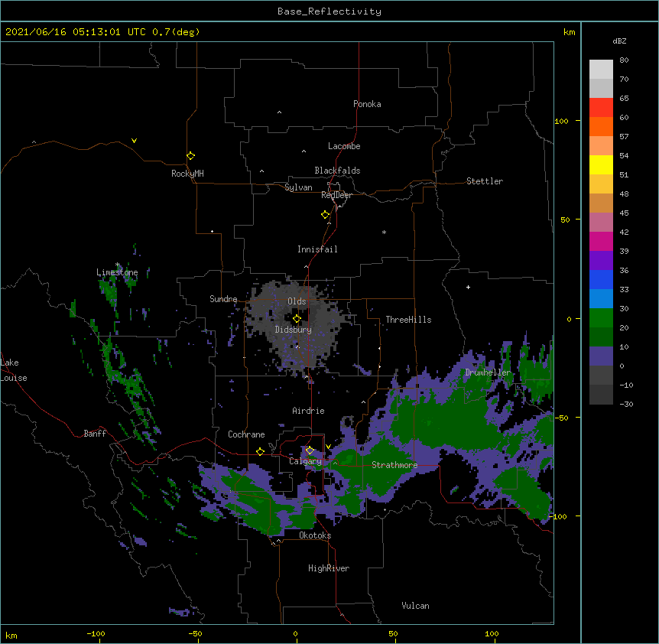Click the Limestone label
Image resolution: width=659 pixels, height=644 pixels.
(x=117, y=272)
